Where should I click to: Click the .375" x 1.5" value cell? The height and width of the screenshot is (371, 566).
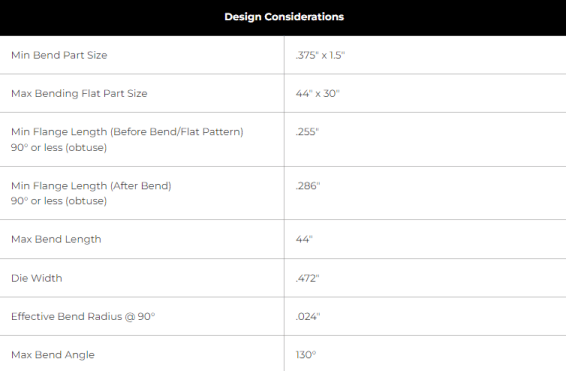coord(320,55)
